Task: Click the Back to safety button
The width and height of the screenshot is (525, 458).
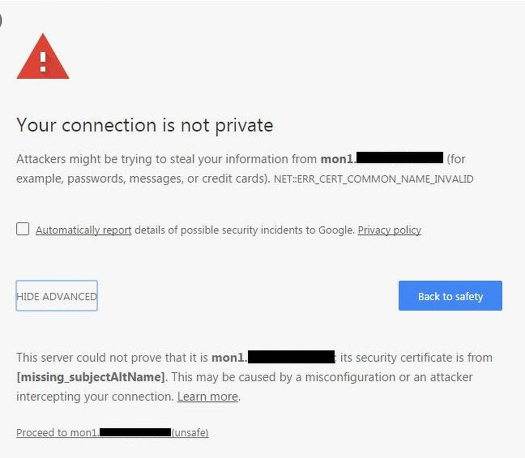Action: pos(450,296)
